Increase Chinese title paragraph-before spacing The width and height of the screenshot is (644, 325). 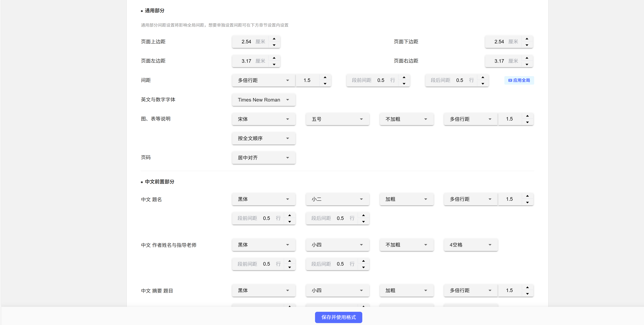(289, 215)
